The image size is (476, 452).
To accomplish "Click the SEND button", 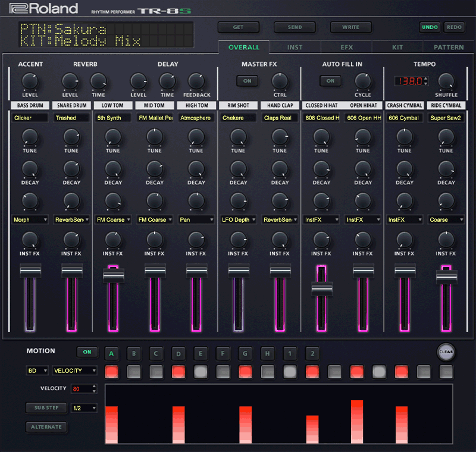I will [295, 27].
